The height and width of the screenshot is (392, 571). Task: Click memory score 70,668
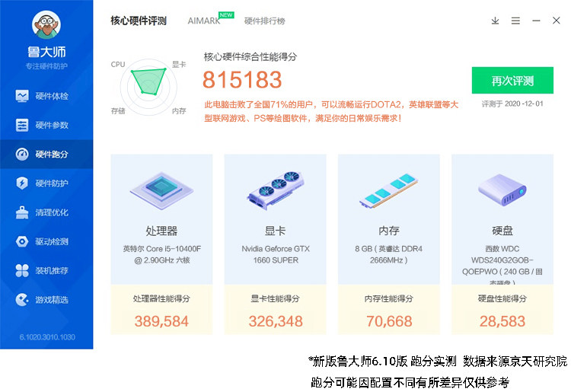[x=389, y=321]
